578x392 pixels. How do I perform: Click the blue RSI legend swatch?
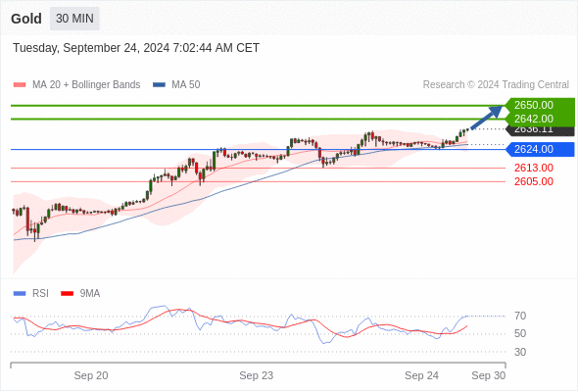(x=20, y=294)
